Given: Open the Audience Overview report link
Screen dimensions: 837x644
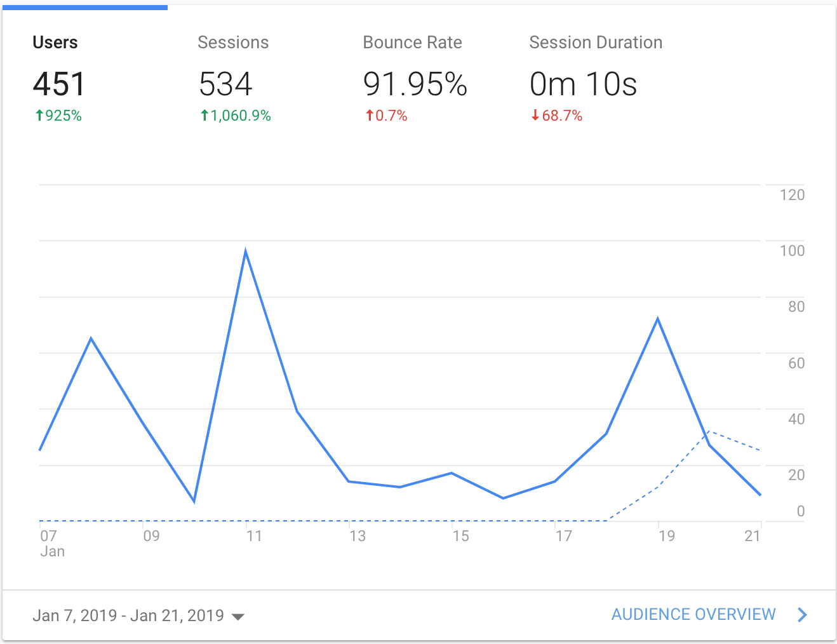Looking at the screenshot, I should pyautogui.click(x=693, y=615).
